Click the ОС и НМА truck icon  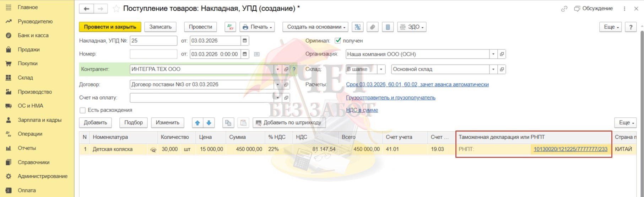[x=9, y=106]
